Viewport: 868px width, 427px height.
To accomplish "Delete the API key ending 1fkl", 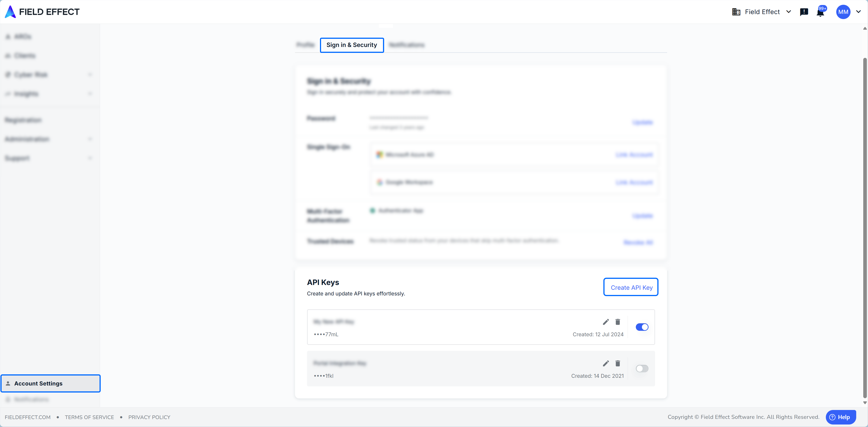I will point(617,363).
